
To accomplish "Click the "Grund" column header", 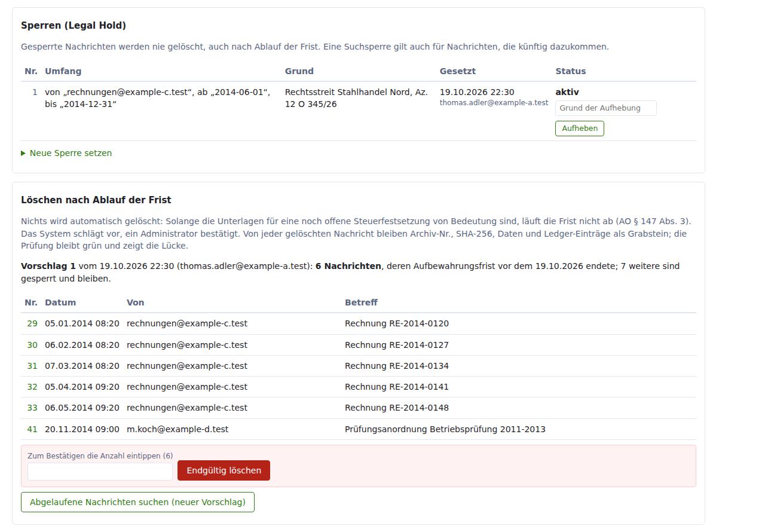I will [299, 71].
